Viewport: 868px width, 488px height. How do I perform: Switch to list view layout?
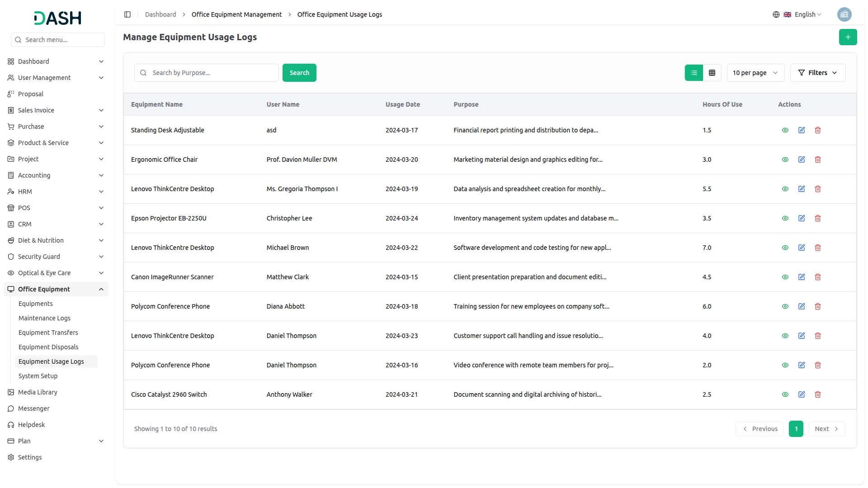tap(693, 73)
